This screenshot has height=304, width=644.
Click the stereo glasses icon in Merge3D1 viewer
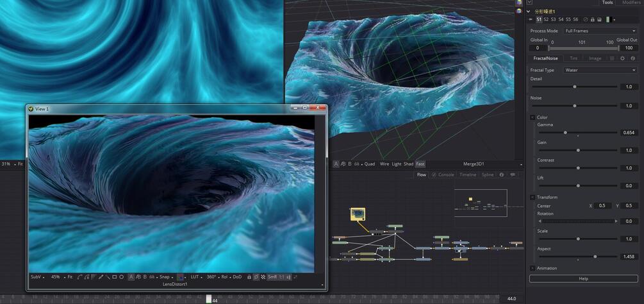click(358, 164)
